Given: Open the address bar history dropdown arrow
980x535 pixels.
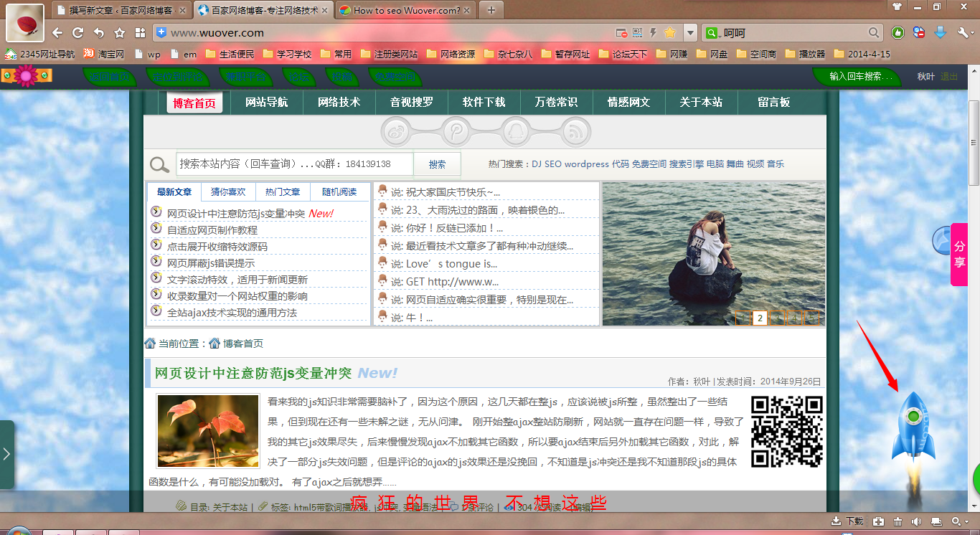Looking at the screenshot, I should pos(690,33).
